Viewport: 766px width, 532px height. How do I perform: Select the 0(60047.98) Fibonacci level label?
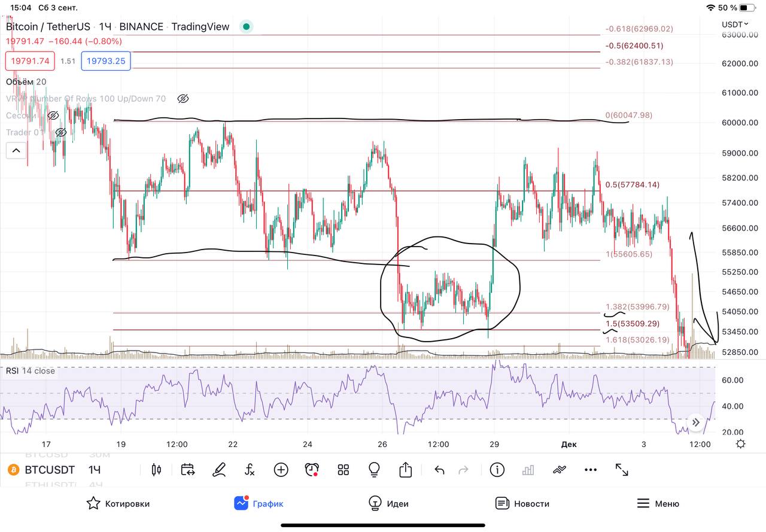pyautogui.click(x=629, y=115)
